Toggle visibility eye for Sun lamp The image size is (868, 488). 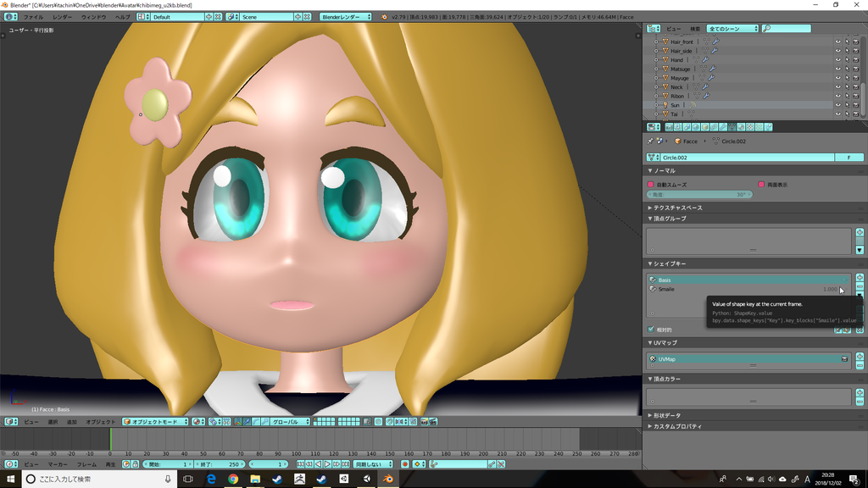(x=837, y=104)
